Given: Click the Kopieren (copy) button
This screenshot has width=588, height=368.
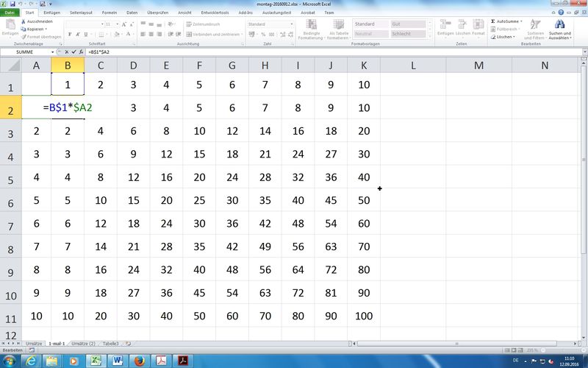Looking at the screenshot, I should point(34,29).
